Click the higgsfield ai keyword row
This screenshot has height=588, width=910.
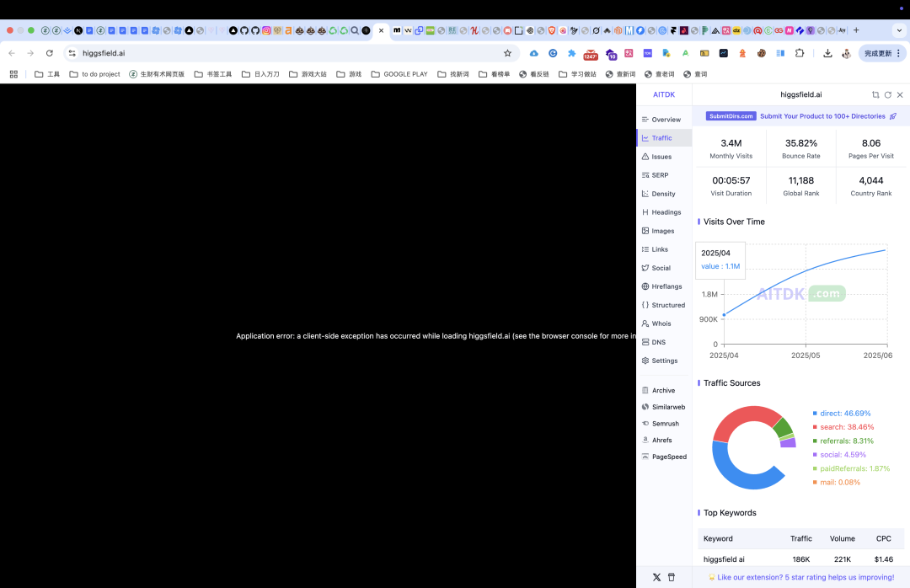pyautogui.click(x=801, y=559)
